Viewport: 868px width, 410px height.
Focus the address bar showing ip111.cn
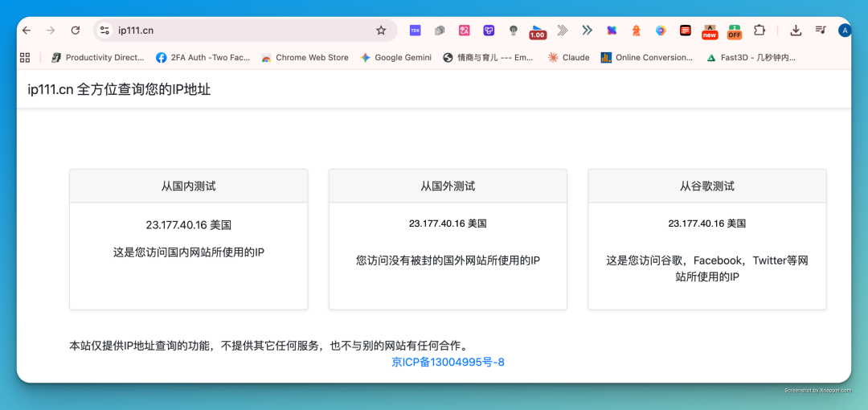(244, 31)
